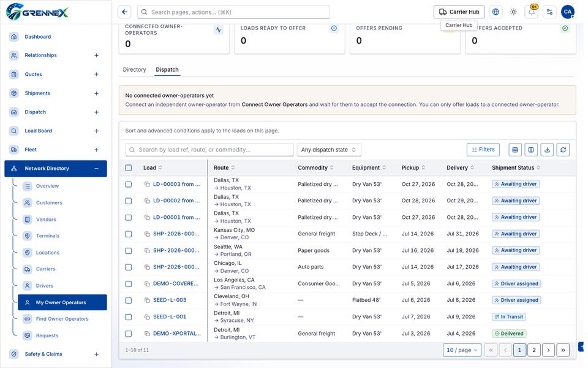Open the CA user avatar menu

coord(568,12)
